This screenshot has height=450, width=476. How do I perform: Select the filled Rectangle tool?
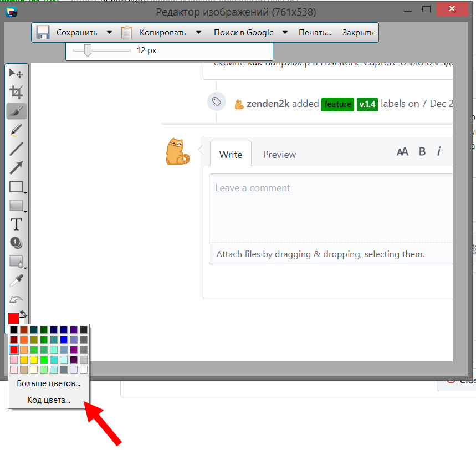(x=16, y=206)
